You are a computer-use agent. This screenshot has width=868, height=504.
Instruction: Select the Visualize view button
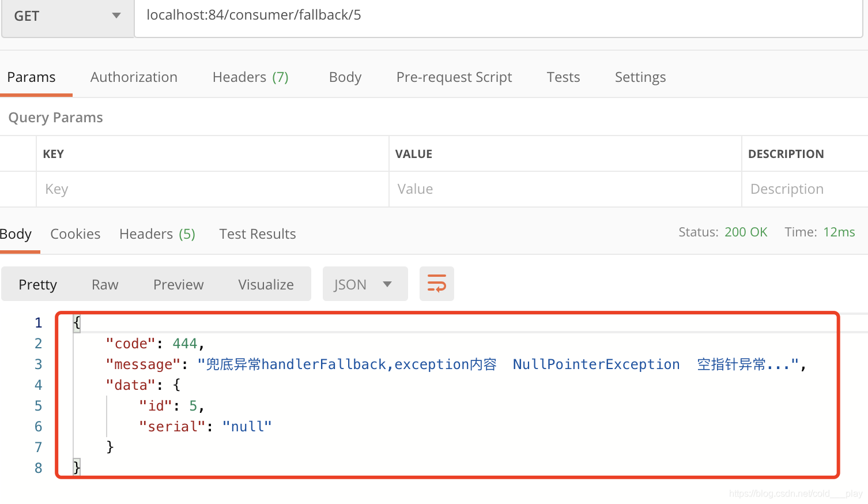point(266,284)
